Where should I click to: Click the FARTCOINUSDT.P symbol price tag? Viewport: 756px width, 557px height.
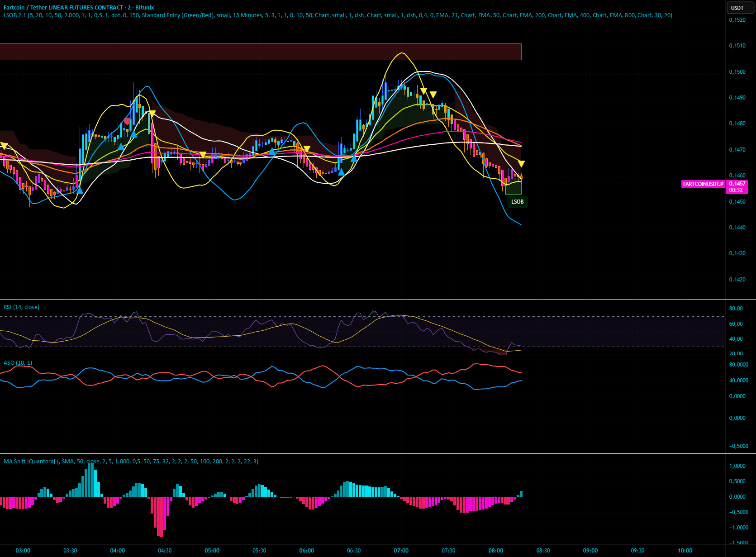(x=703, y=184)
